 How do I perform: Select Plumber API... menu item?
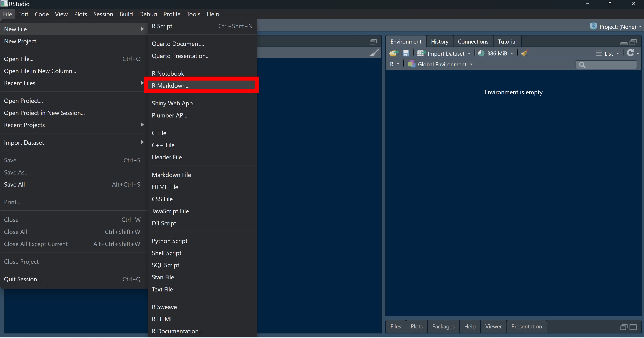[202, 115]
